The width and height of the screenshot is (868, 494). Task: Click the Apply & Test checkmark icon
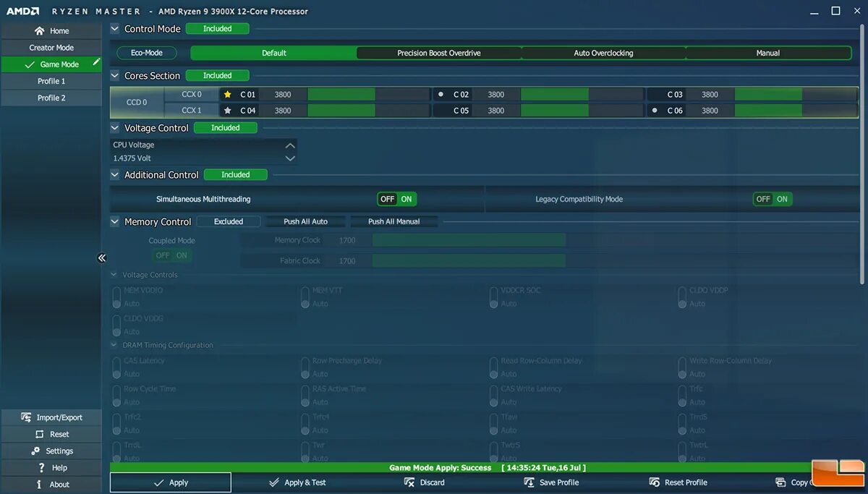click(273, 482)
